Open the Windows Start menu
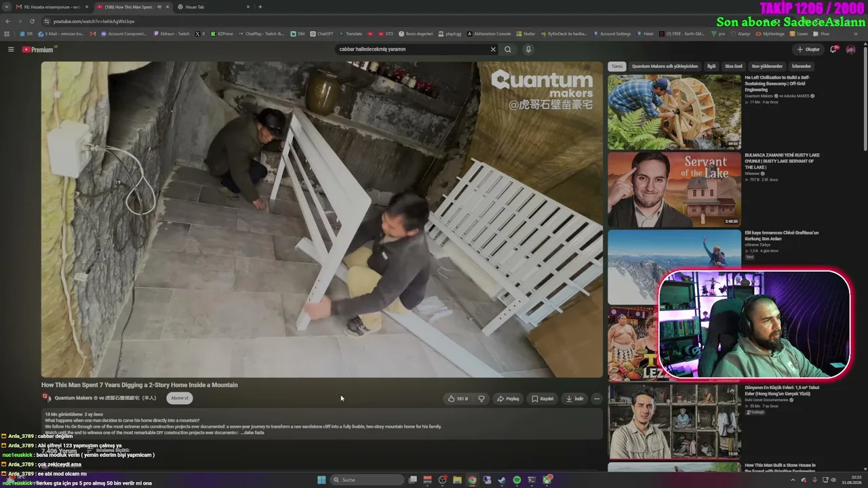868x488 pixels. (321, 480)
